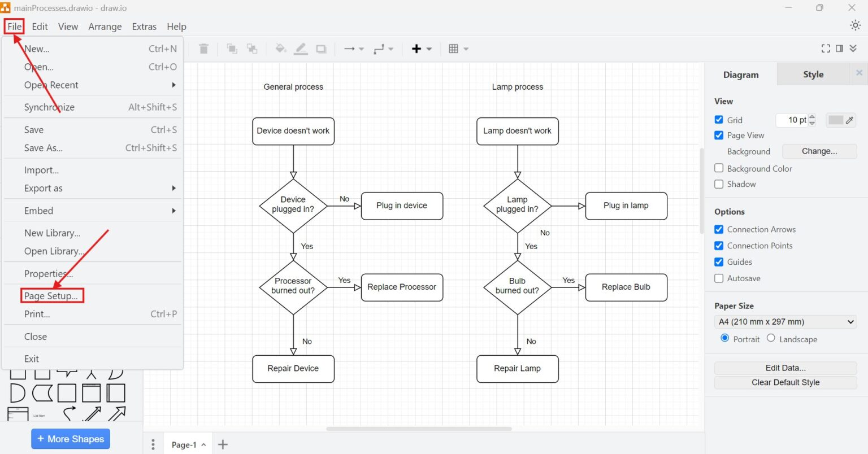Screen dimensions: 868x454
Task: Open the Paper Size dropdown
Action: click(785, 321)
